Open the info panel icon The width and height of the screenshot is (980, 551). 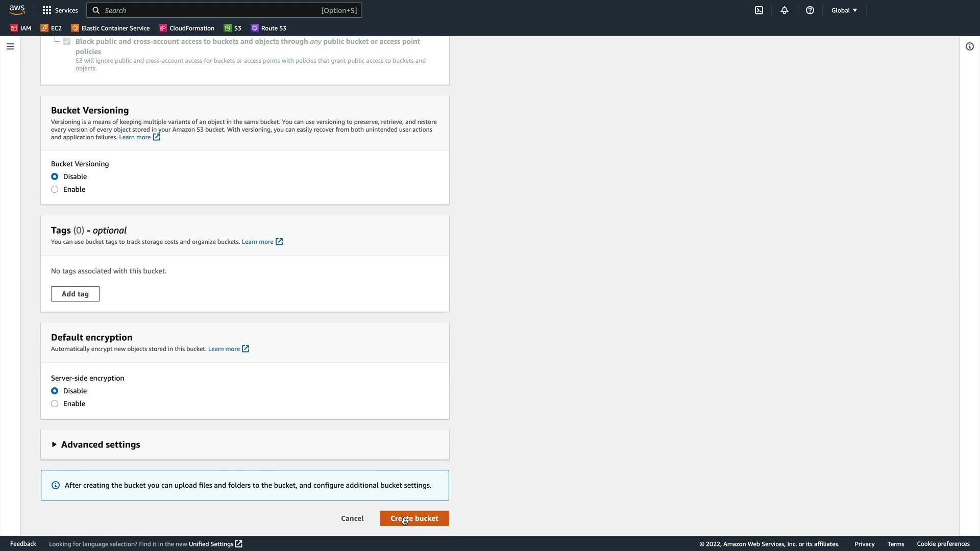click(x=970, y=46)
